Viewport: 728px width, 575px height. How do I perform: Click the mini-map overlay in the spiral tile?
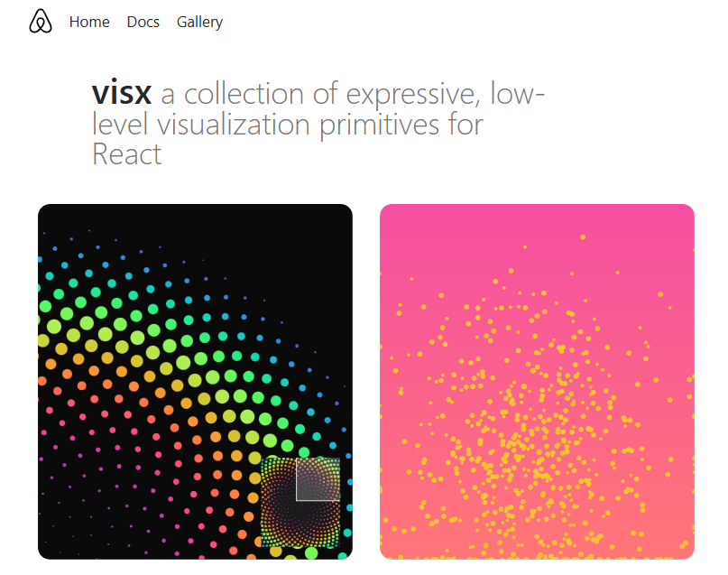point(300,502)
